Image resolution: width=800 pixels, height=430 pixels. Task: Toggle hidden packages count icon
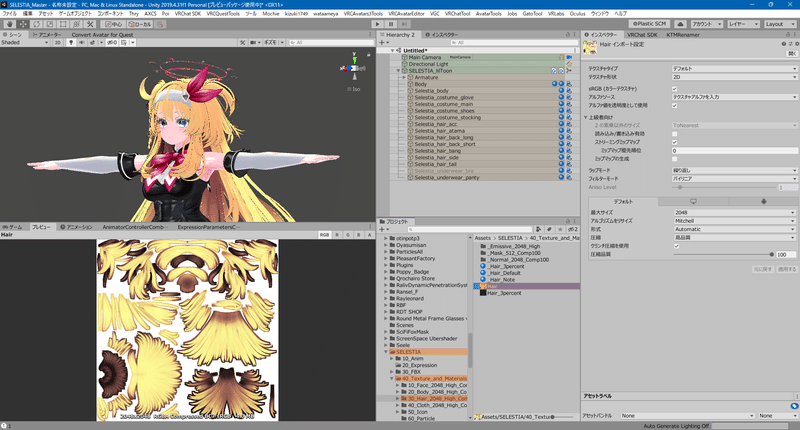tap(572, 230)
